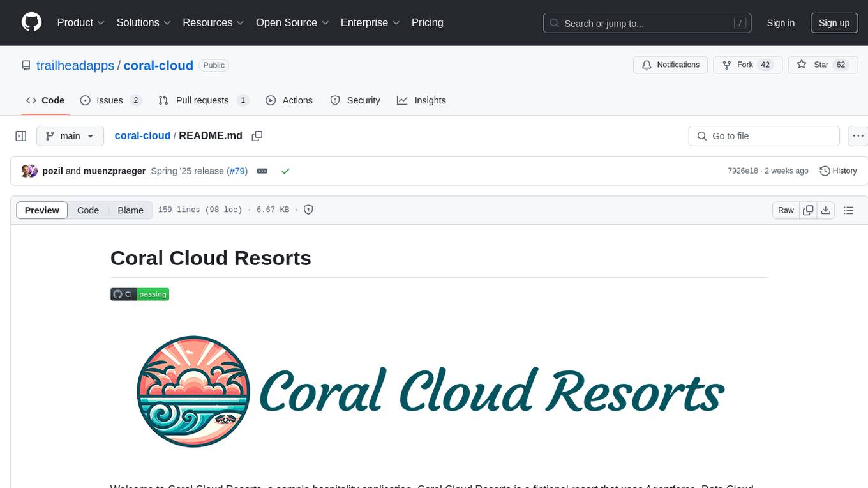Open the file History
The image size is (868, 488).
(838, 171)
